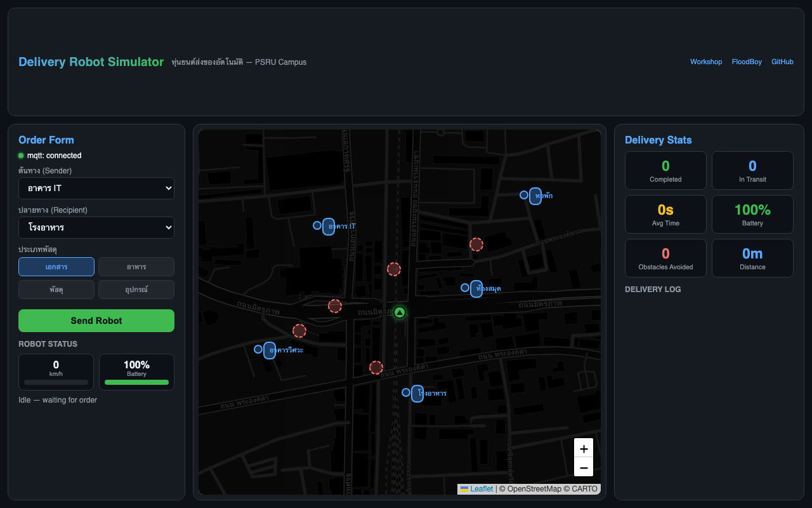Screen dimensions: 812x508
Task: Click the โรงอาหาร location marker
Action: (417, 393)
